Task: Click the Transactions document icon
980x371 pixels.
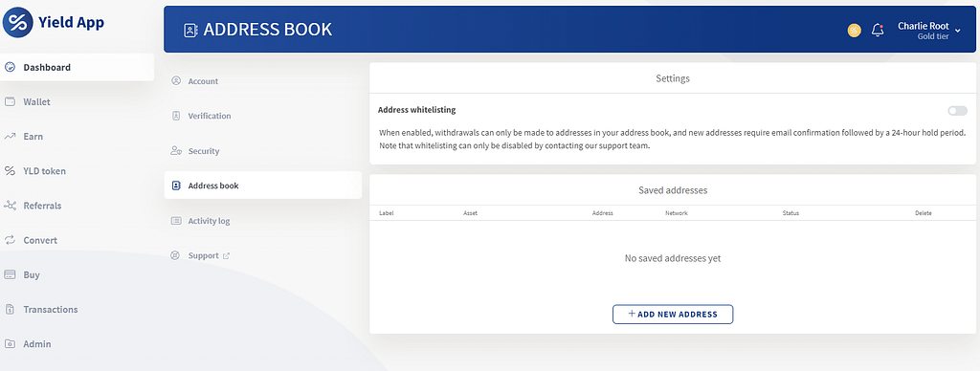Action: click(10, 309)
